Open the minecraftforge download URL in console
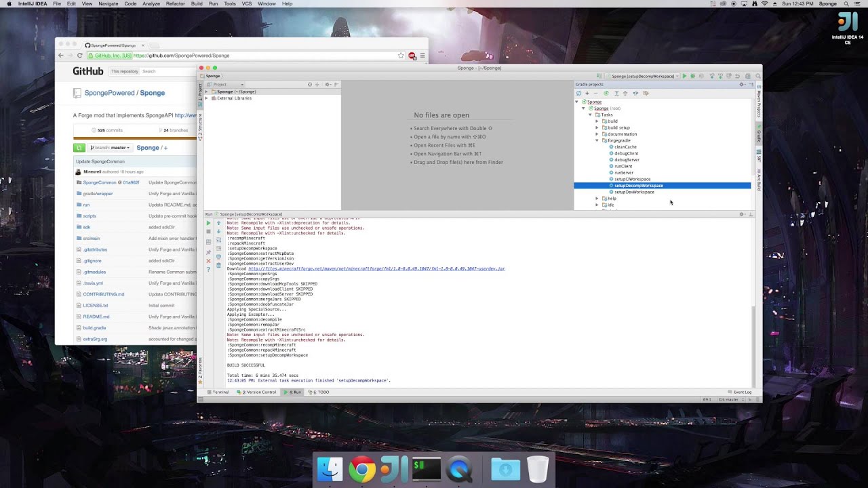 pyautogui.click(x=376, y=269)
